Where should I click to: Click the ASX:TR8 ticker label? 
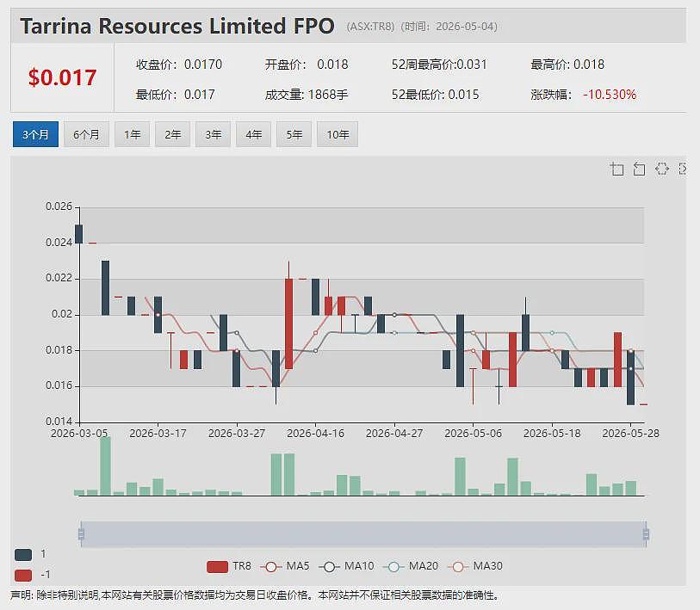[x=370, y=27]
